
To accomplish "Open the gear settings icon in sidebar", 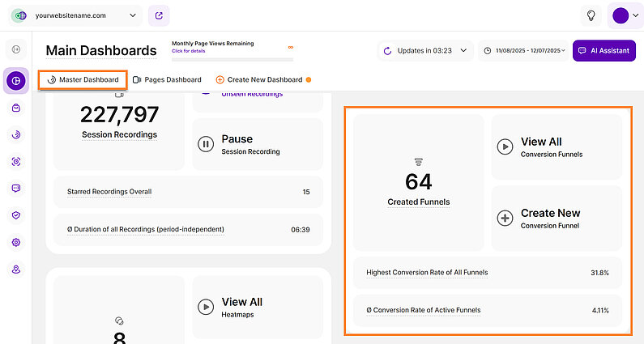I will pyautogui.click(x=16, y=242).
